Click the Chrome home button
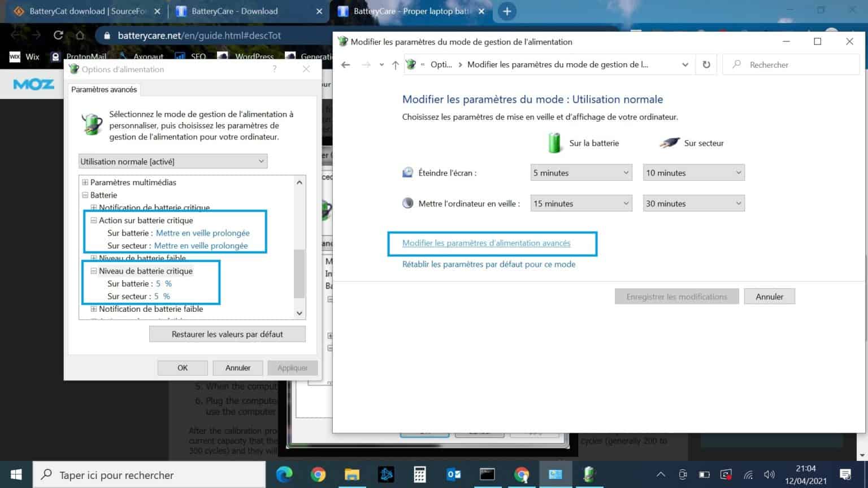868x488 pixels. [80, 35]
